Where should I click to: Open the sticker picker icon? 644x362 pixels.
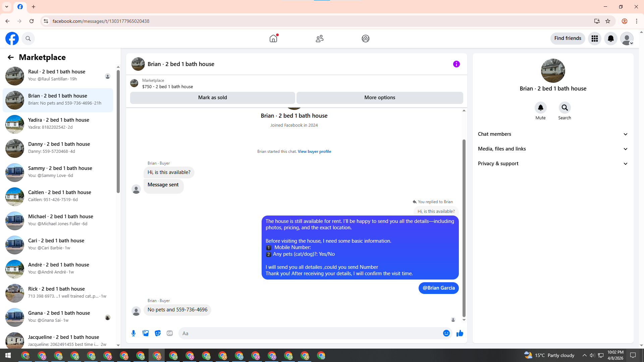(x=158, y=333)
